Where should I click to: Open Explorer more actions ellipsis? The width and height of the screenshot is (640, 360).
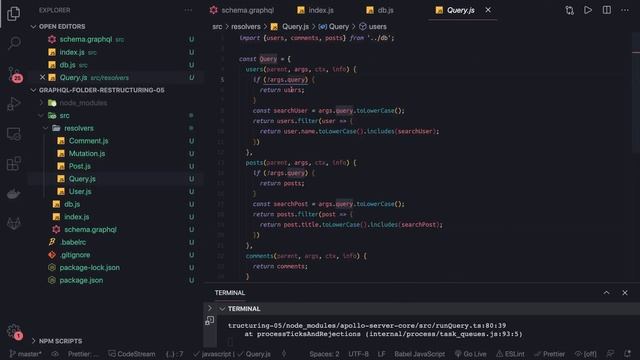(x=188, y=10)
